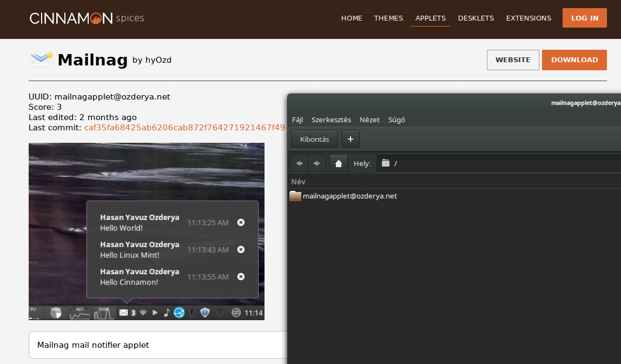Open the HOME page
The height and width of the screenshot is (364, 621).
[352, 18]
